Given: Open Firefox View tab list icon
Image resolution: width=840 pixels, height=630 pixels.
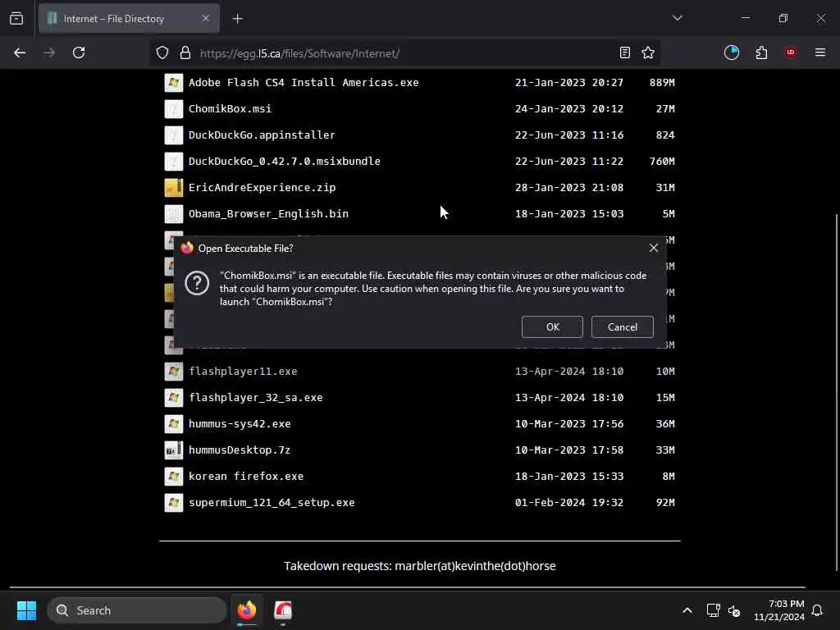Looking at the screenshot, I should [x=16, y=19].
